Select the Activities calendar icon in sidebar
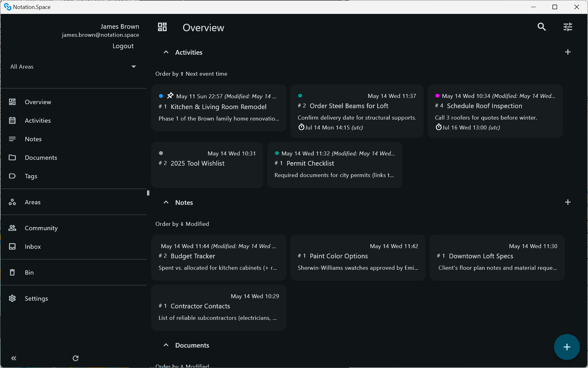Screen dimensions: 588x368 pyautogui.click(x=12, y=121)
